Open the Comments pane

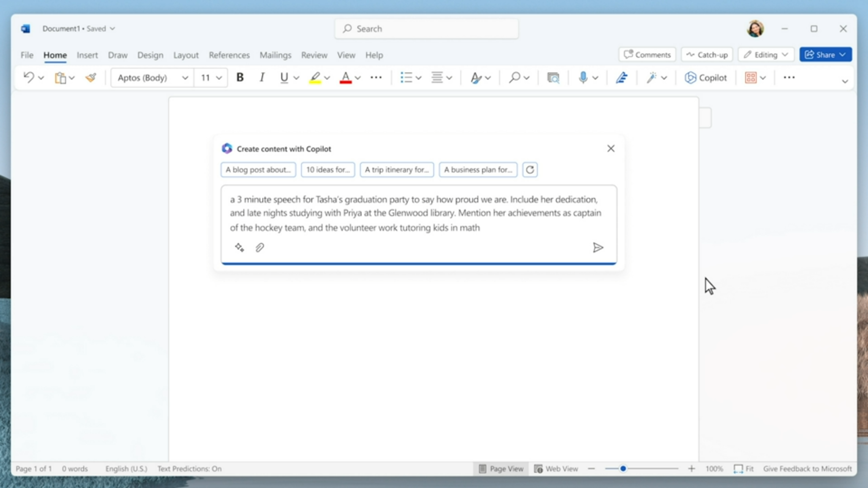[x=647, y=55]
